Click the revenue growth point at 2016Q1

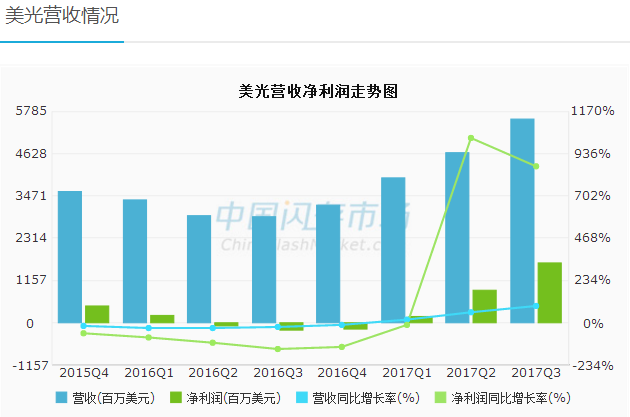point(149,328)
